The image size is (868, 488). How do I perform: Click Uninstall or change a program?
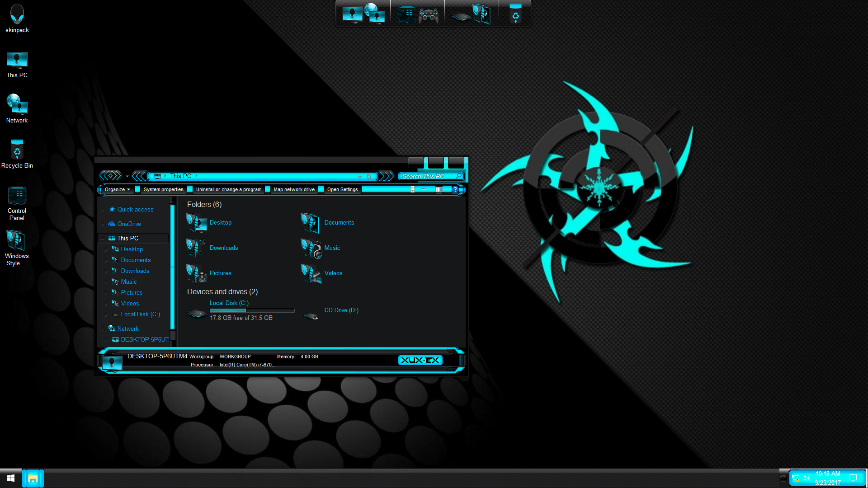click(228, 190)
